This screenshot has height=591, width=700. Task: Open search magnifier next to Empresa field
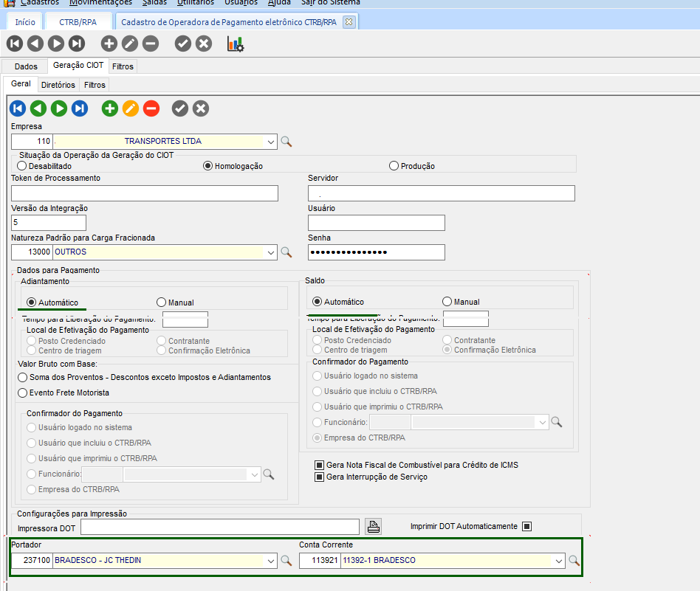point(286,142)
